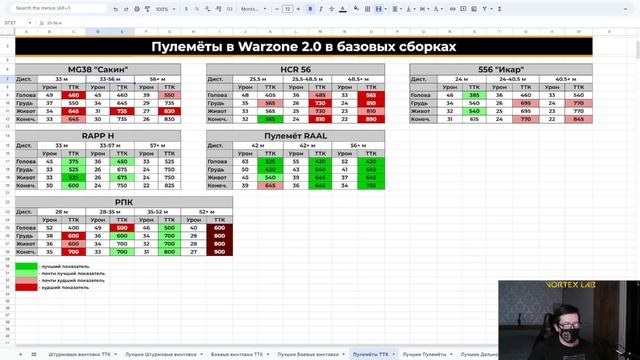
Task: Decrease decimal places icon
Action: pyautogui.click(x=208, y=9)
